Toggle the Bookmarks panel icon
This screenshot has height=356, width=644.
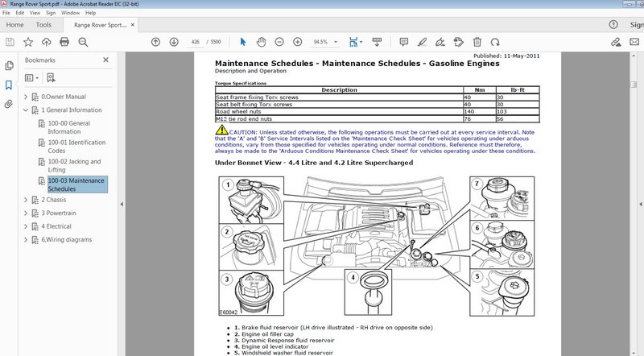coord(9,85)
